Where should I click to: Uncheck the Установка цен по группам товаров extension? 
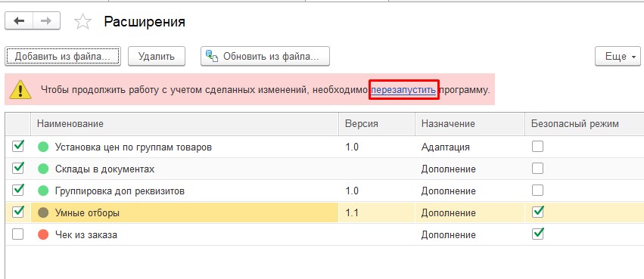tap(18, 146)
